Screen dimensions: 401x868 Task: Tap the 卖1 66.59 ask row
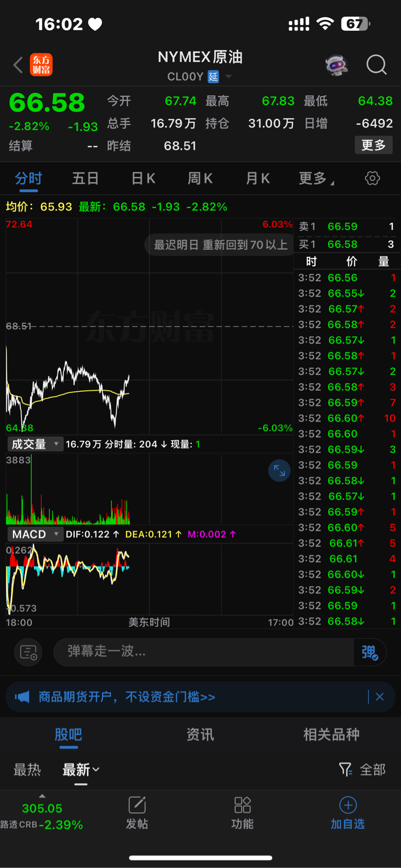[x=347, y=227]
